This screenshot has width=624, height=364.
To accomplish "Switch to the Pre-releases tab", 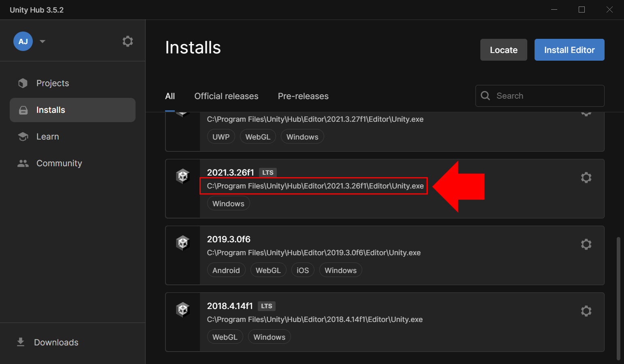I will pos(303,96).
